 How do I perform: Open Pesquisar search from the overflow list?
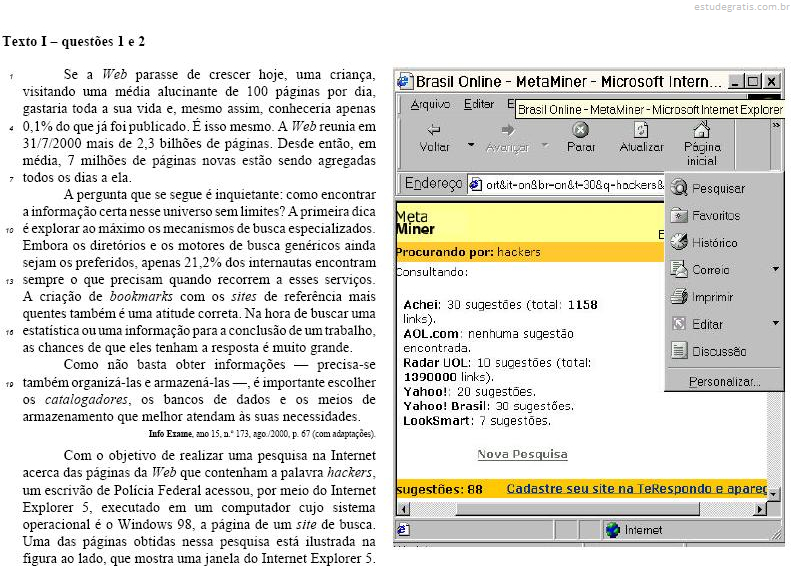coord(718,188)
